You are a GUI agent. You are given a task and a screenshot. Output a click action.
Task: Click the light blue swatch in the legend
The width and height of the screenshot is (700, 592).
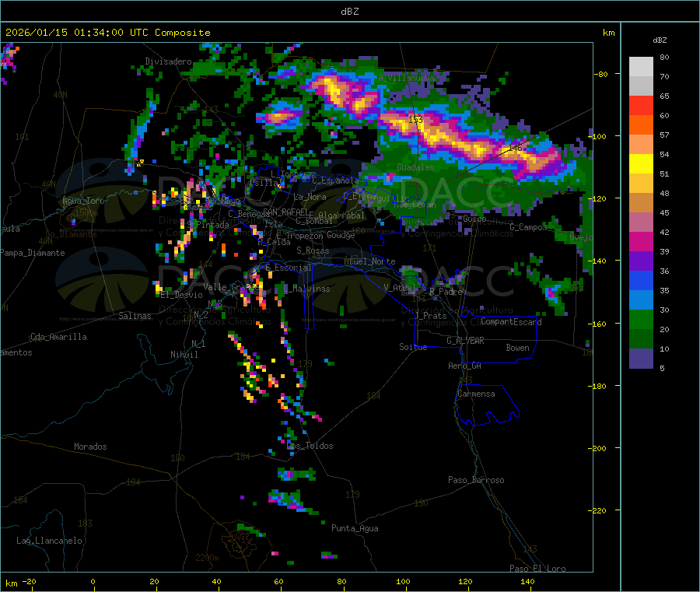point(641,300)
